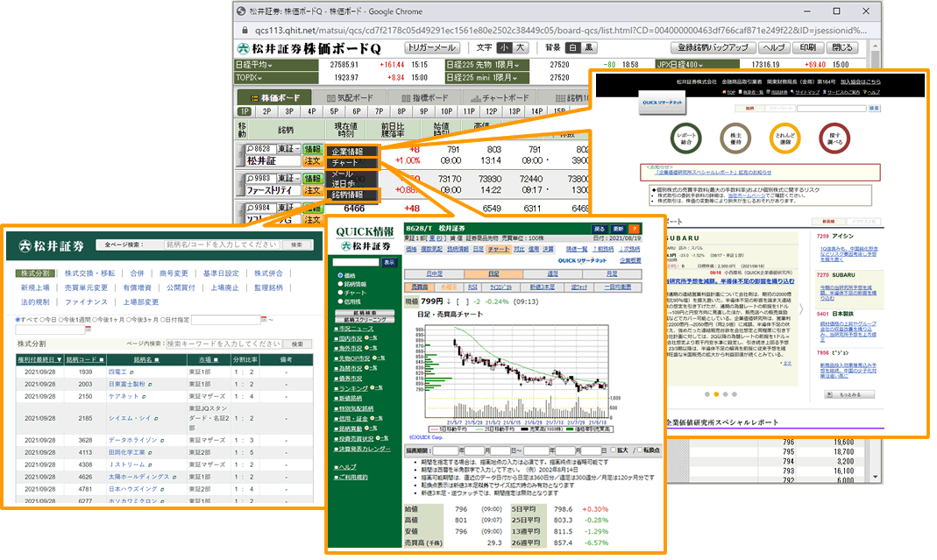937x560 pixels.
Task: Tick the 転換点 checkbox below the chart
Action: click(x=639, y=450)
